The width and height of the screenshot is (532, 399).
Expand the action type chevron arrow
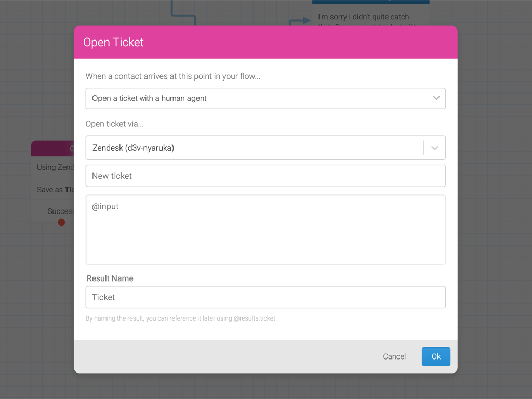click(436, 98)
